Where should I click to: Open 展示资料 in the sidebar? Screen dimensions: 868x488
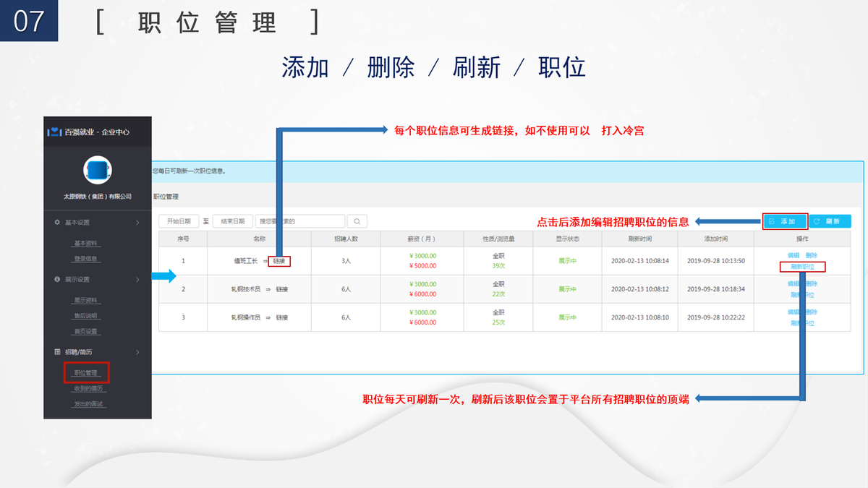tap(85, 300)
